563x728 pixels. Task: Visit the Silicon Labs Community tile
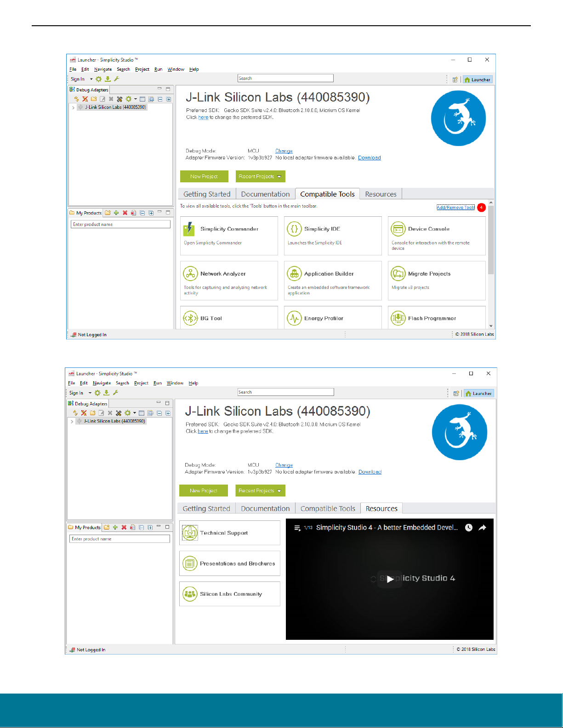tap(229, 594)
